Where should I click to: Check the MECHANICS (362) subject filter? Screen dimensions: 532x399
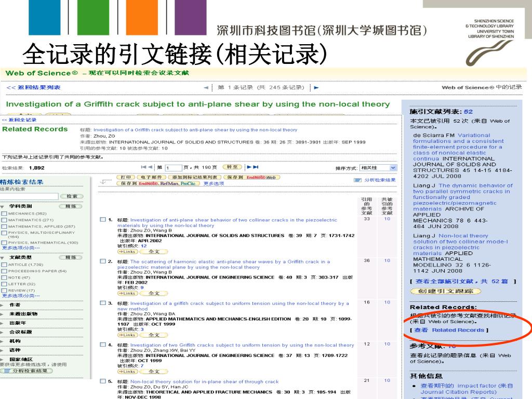tap(4, 214)
